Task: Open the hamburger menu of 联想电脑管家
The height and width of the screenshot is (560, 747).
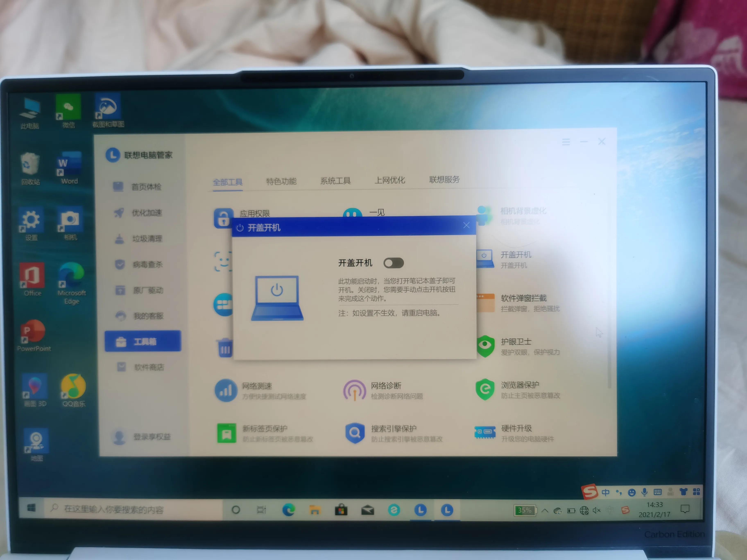Action: click(x=566, y=142)
